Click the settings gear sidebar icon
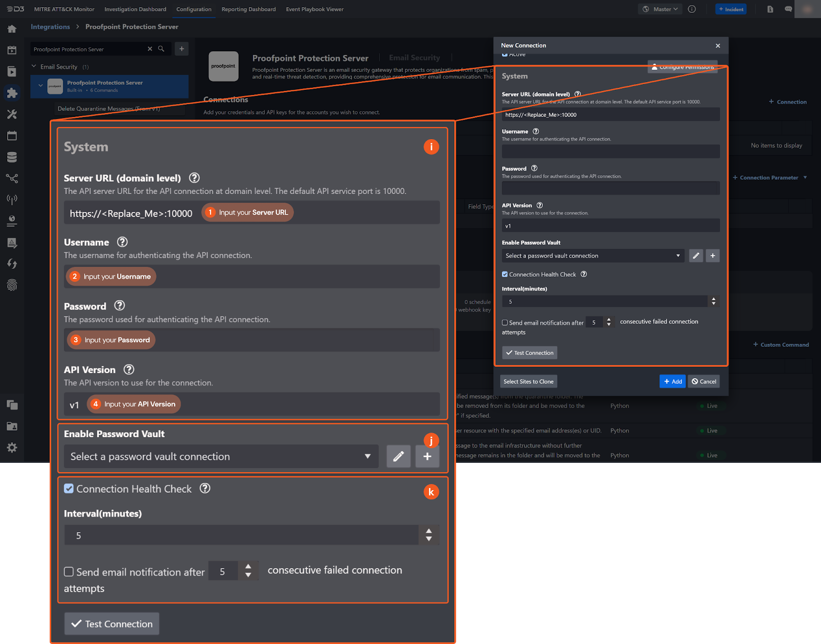Image resolution: width=821 pixels, height=644 pixels. 12,447
